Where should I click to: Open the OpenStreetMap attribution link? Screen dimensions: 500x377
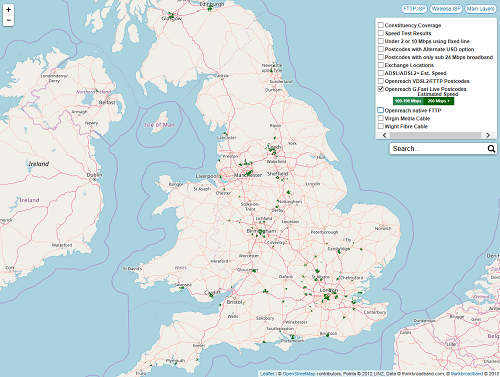[299, 374]
